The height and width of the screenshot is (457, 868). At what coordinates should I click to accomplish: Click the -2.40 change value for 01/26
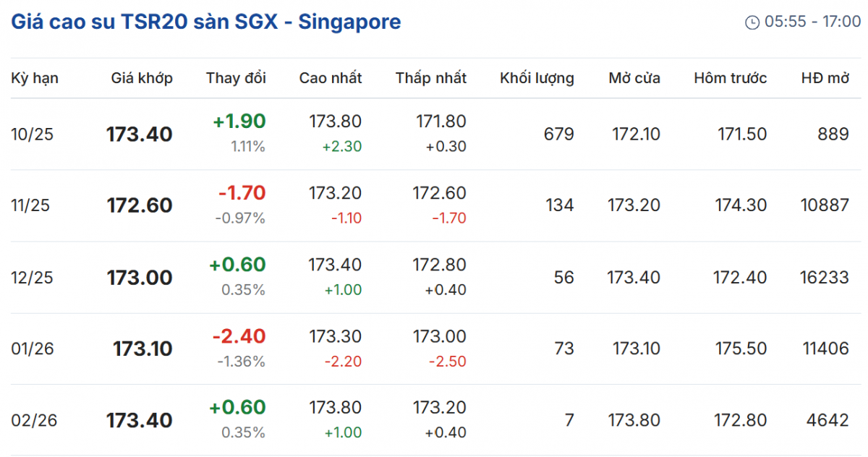point(239,336)
